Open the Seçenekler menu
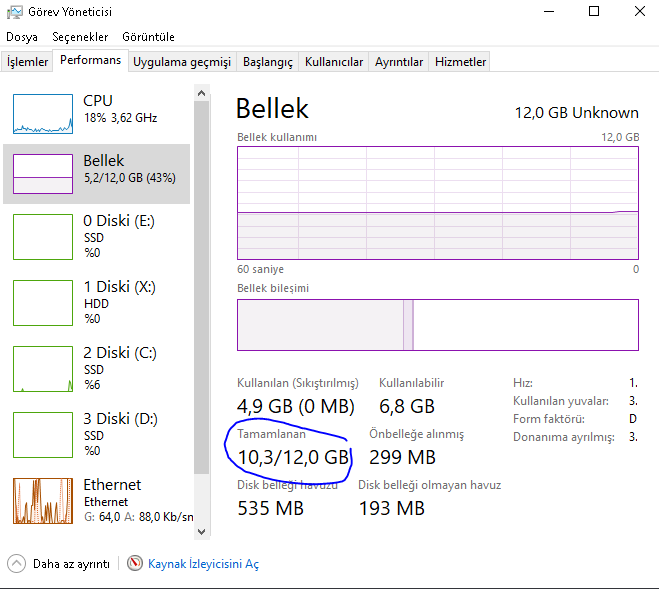 (x=80, y=37)
